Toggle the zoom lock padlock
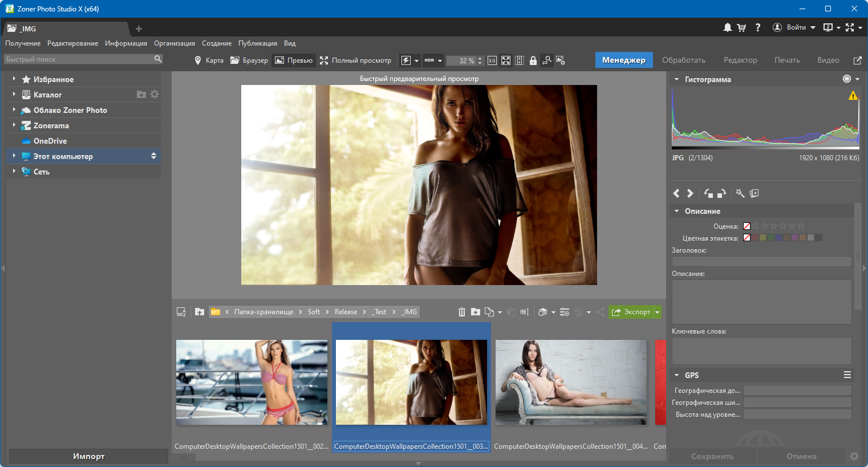868x467 pixels. [533, 60]
